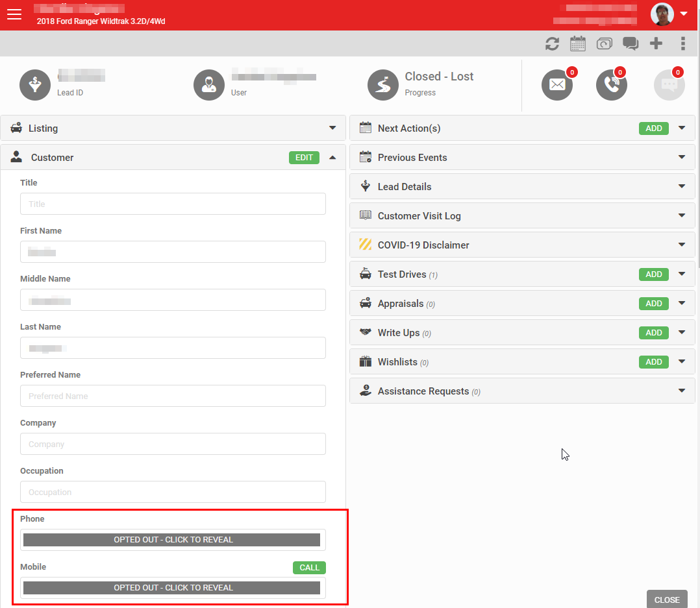
Task: Click the Lead Details funnel icon
Action: [365, 186]
